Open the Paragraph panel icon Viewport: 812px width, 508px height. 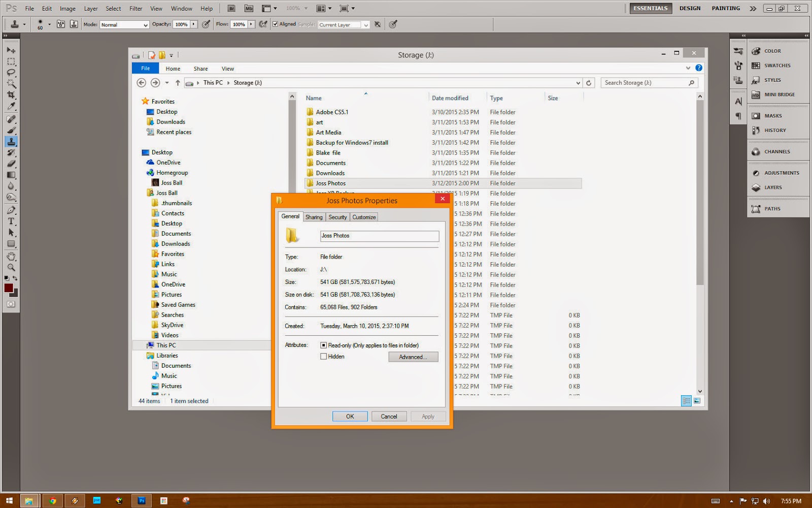click(738, 116)
